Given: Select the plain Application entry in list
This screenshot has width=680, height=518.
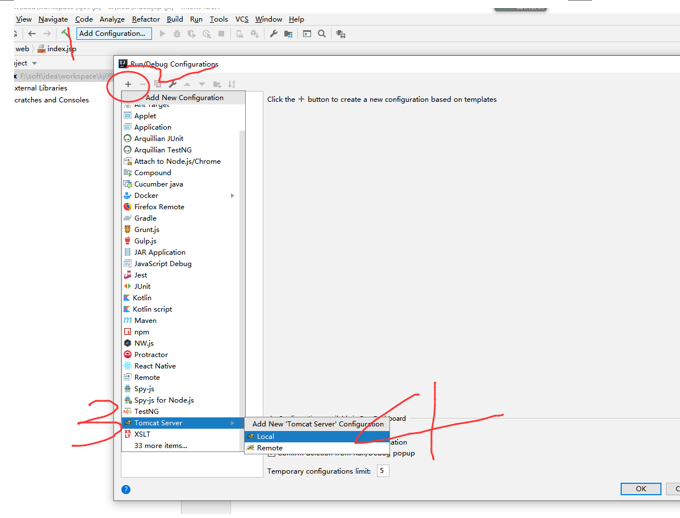Looking at the screenshot, I should click(183, 127).
